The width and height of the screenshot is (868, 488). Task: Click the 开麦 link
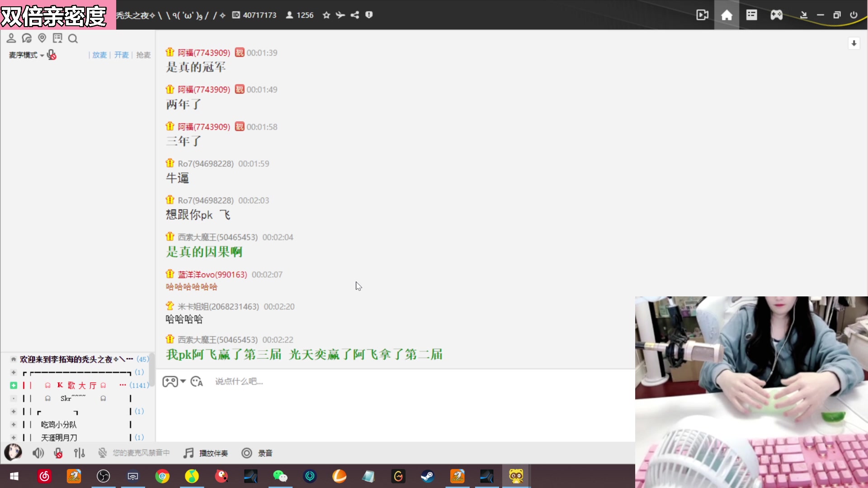coord(121,55)
